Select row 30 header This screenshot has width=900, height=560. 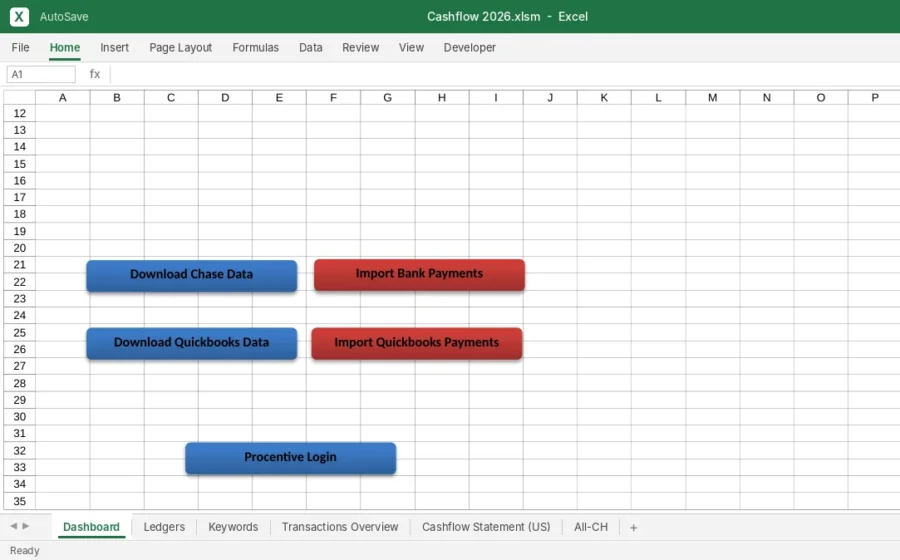coord(20,417)
